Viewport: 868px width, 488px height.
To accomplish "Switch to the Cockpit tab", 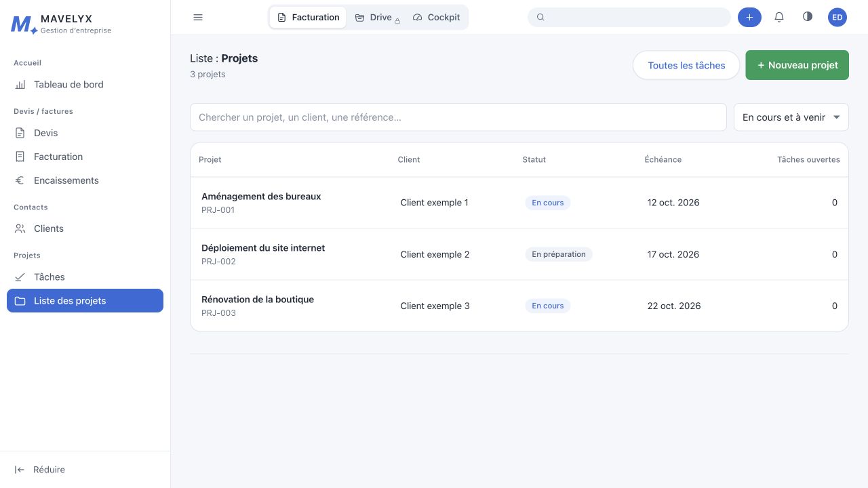I will [436, 18].
